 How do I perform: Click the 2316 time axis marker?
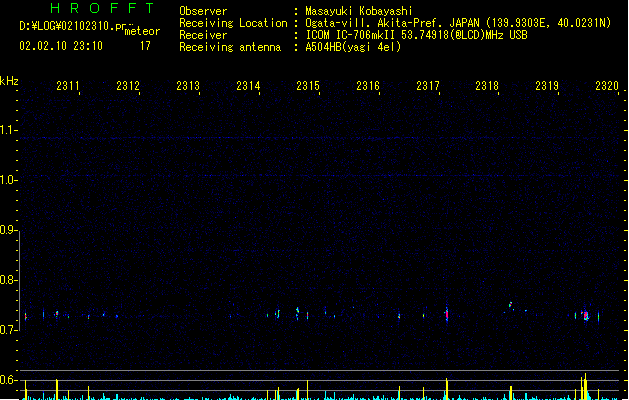(368, 85)
